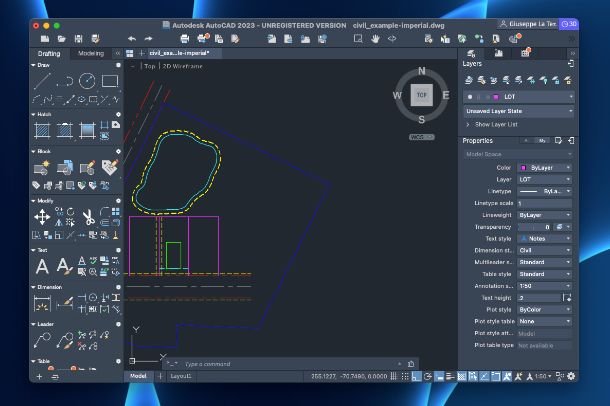
Task: Toggle Transparency display in status bar
Action: [x=461, y=376]
